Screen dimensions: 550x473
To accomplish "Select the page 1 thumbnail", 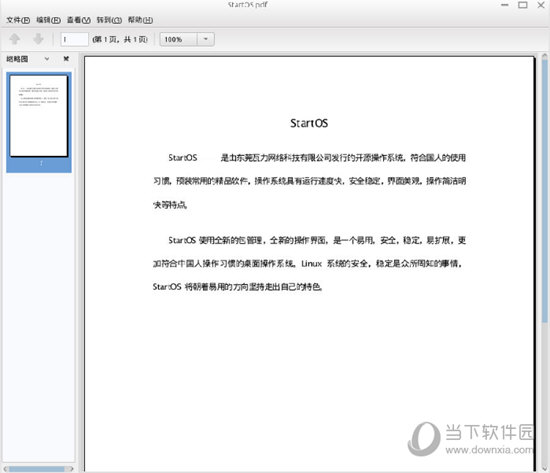I will click(x=39, y=122).
